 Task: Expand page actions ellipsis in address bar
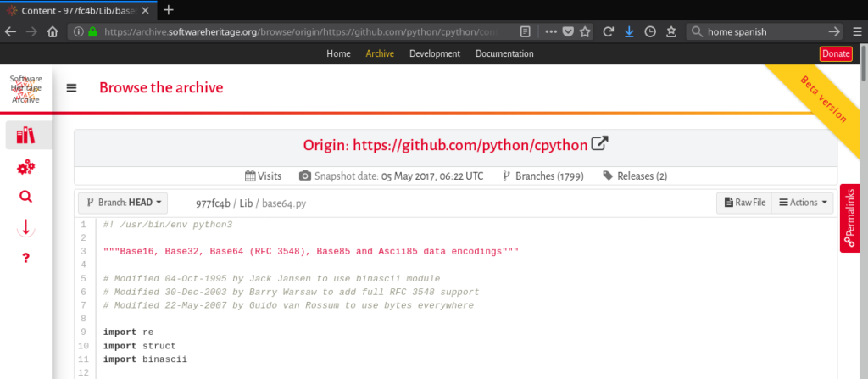[x=551, y=31]
